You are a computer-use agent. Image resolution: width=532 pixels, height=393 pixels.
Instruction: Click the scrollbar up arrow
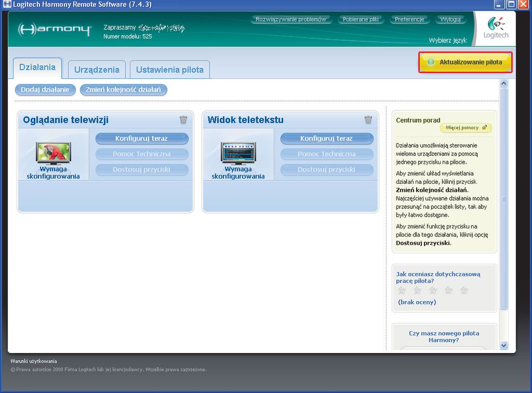tap(503, 84)
